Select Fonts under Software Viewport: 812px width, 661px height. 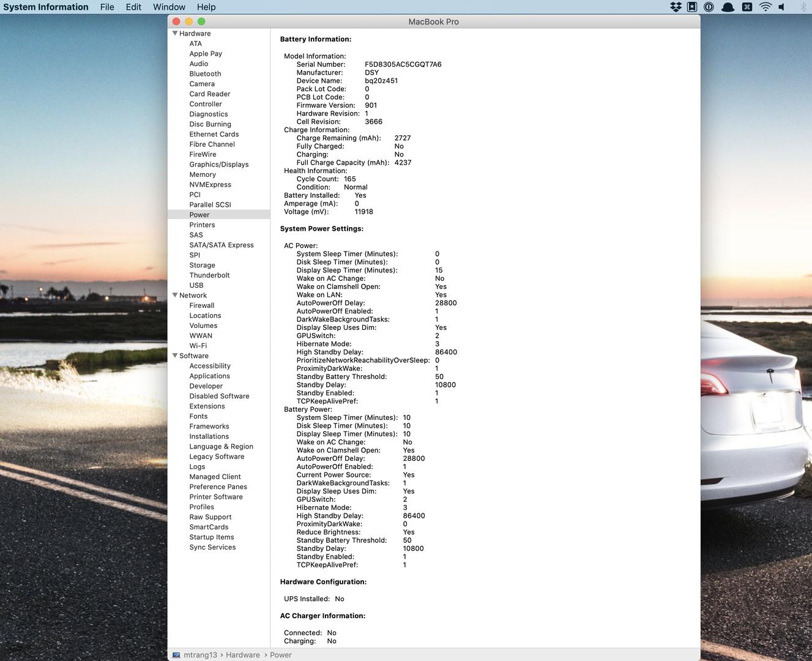pos(199,417)
